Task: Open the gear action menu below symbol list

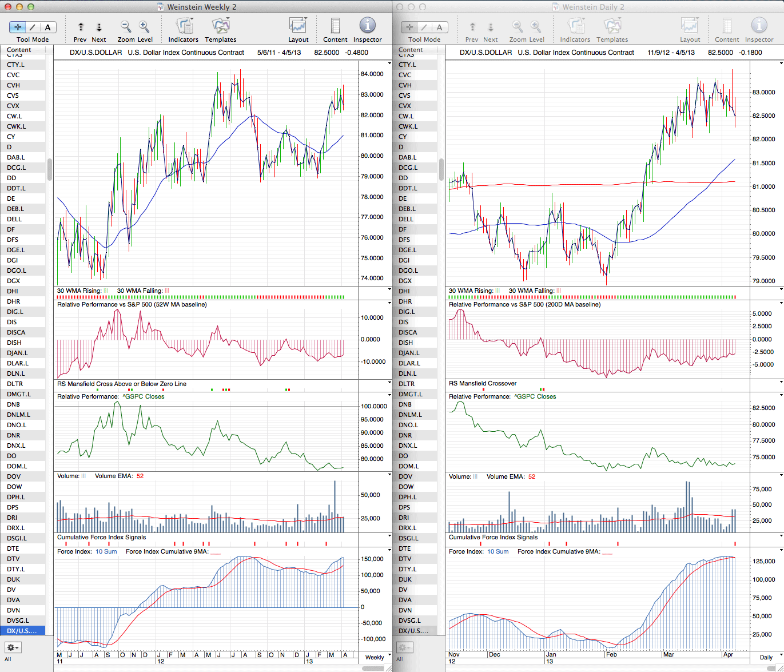Action: 13,647
